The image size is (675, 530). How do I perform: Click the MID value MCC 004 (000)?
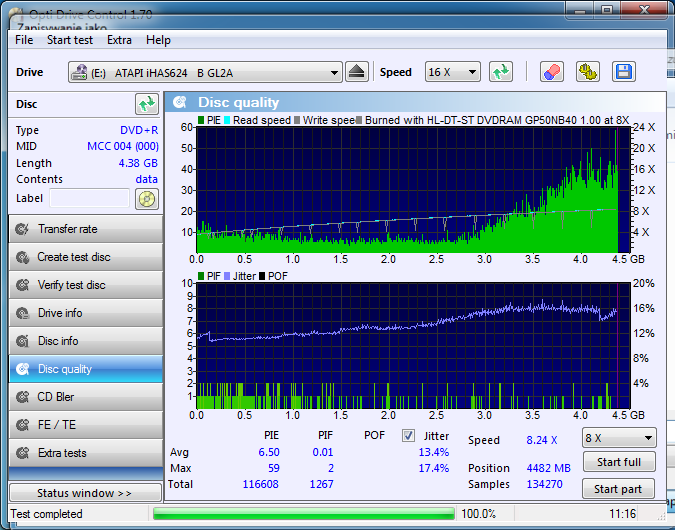point(123,146)
